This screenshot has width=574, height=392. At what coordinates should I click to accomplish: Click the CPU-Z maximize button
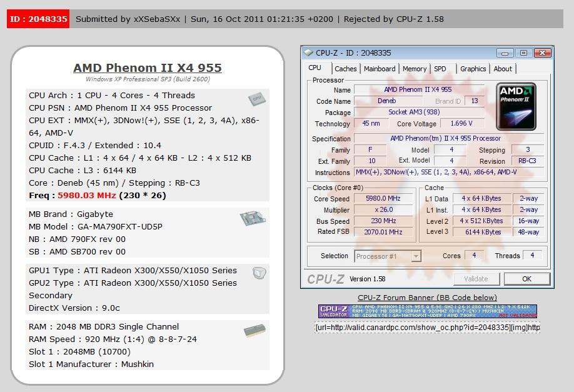(523, 53)
